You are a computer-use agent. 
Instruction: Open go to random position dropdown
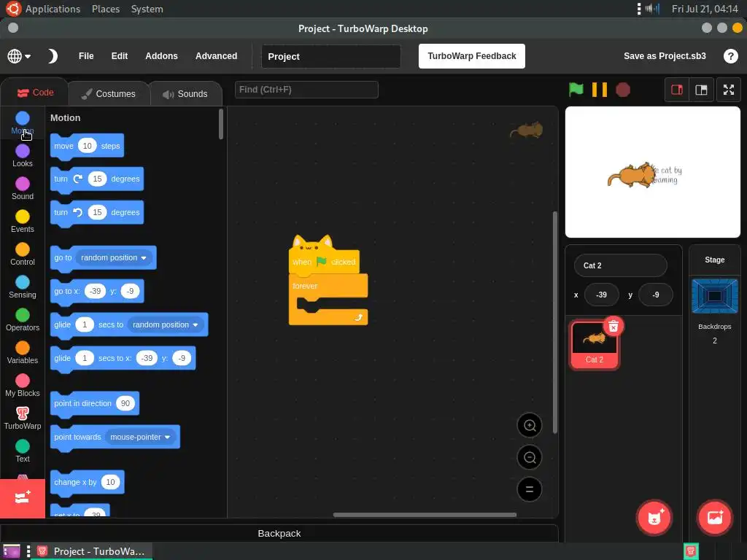pyautogui.click(x=114, y=257)
